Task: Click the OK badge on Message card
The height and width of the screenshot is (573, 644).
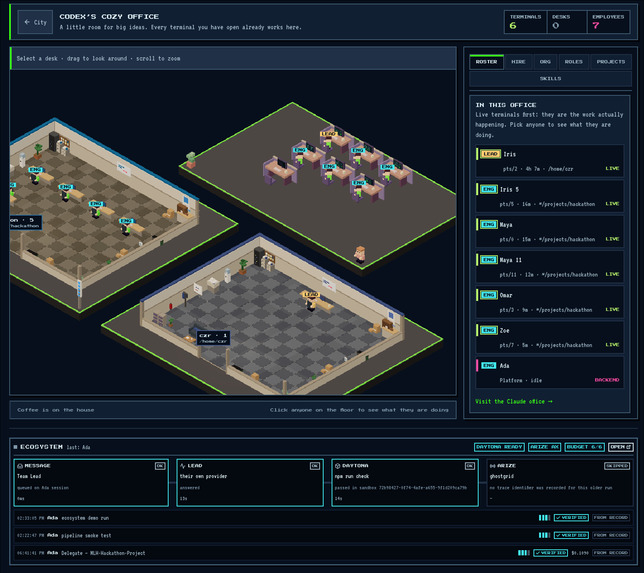Action: [x=160, y=466]
